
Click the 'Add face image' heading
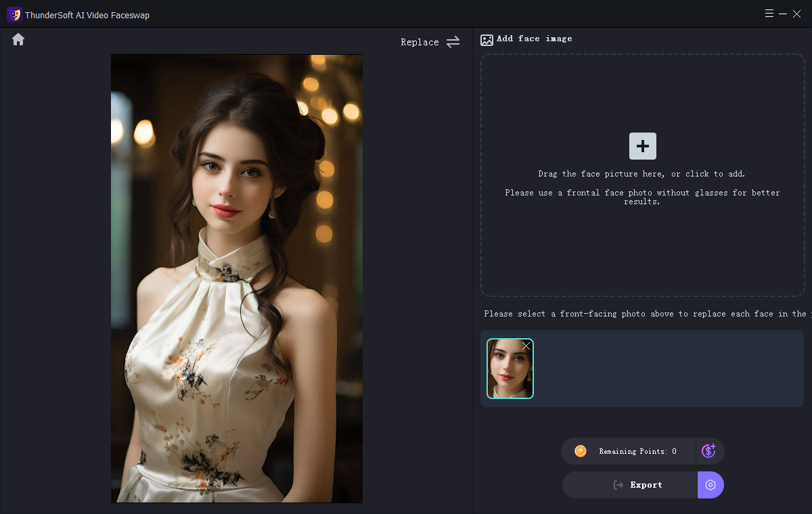point(534,39)
